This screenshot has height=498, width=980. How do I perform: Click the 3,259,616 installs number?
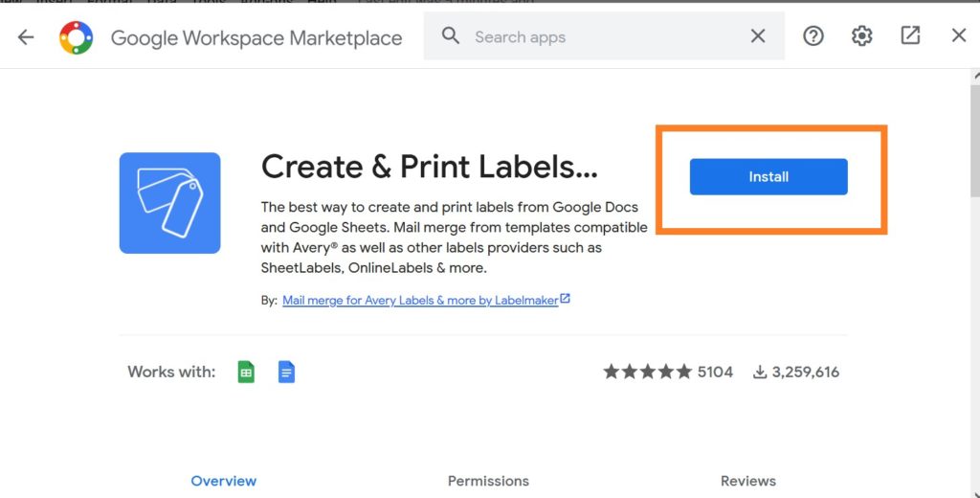pos(806,373)
